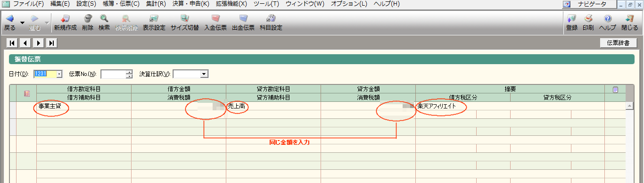The height and width of the screenshot is (183, 644).
Task: Open the オプション(L) menu
Action: [349, 4]
